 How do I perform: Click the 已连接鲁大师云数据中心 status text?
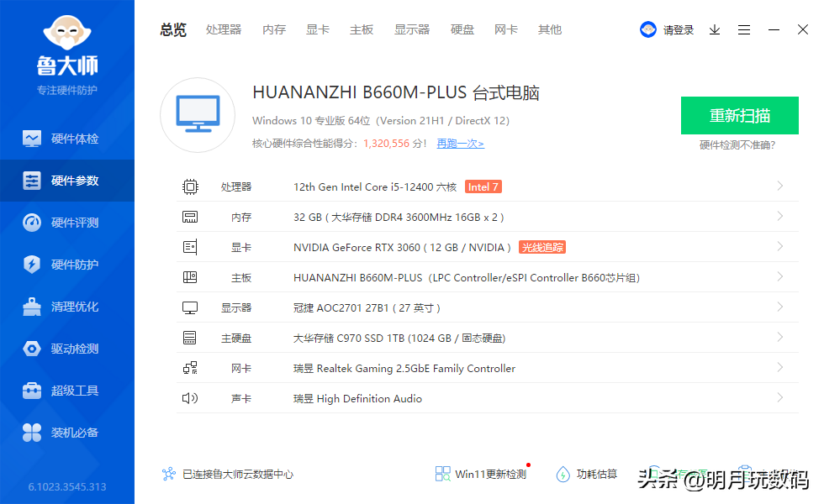coord(238,474)
